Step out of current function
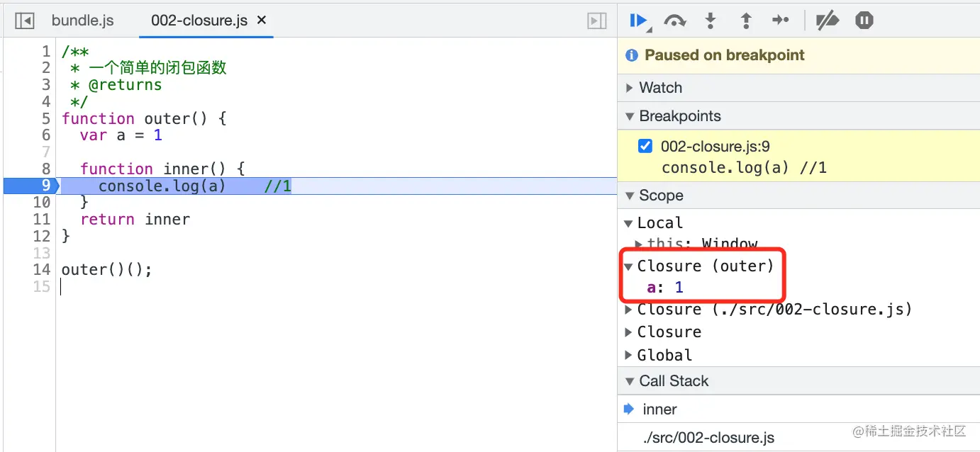Viewport: 980px width, 452px height. click(x=746, y=21)
